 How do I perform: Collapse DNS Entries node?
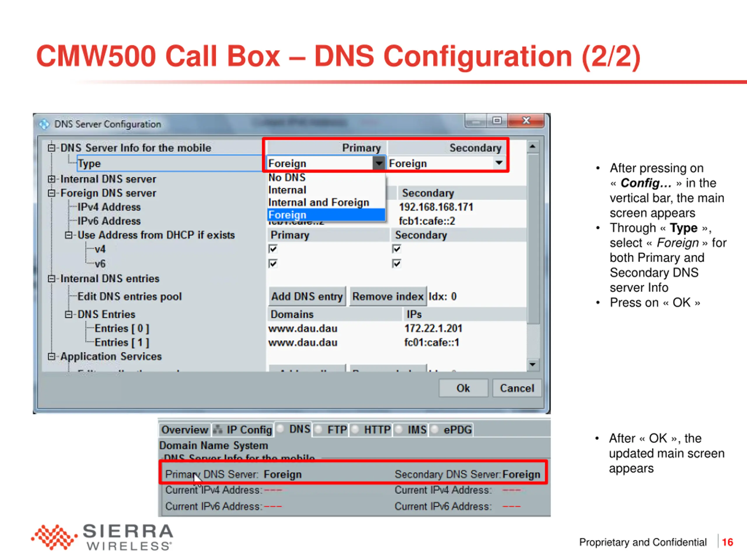(x=69, y=314)
